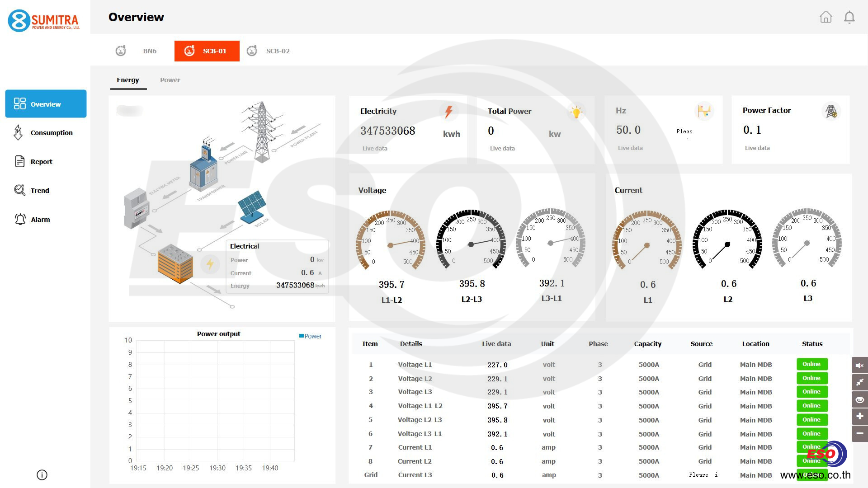Image resolution: width=868 pixels, height=488 pixels.
Task: Toggle the eye visibility button
Action: 859,399
